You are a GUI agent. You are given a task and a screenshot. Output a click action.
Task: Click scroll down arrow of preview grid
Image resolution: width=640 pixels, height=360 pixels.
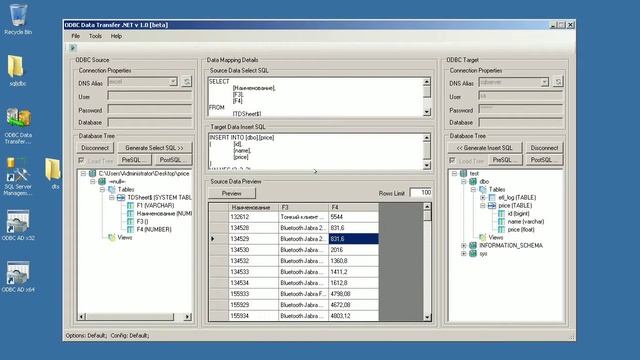point(427,317)
